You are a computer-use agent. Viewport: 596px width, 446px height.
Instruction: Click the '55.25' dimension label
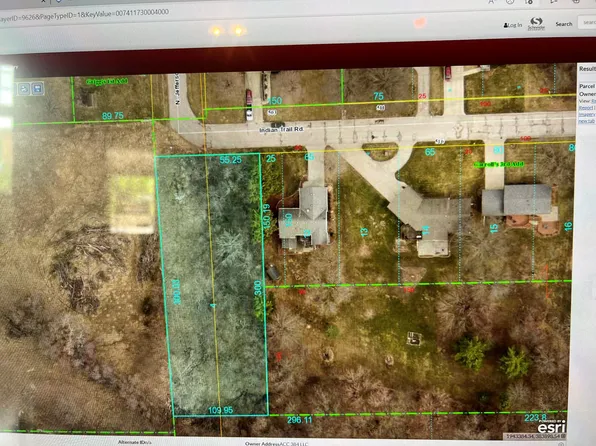tap(230, 160)
